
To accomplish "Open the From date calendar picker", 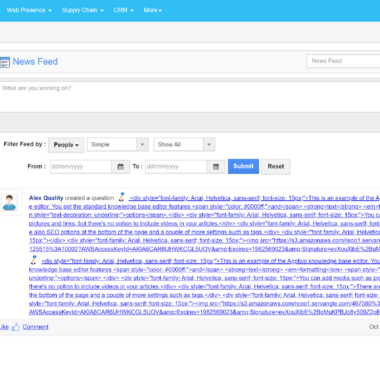I will tap(120, 167).
